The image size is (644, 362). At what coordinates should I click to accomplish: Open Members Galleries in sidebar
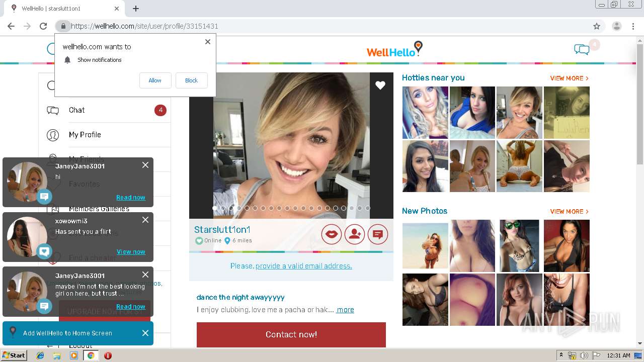click(x=99, y=209)
